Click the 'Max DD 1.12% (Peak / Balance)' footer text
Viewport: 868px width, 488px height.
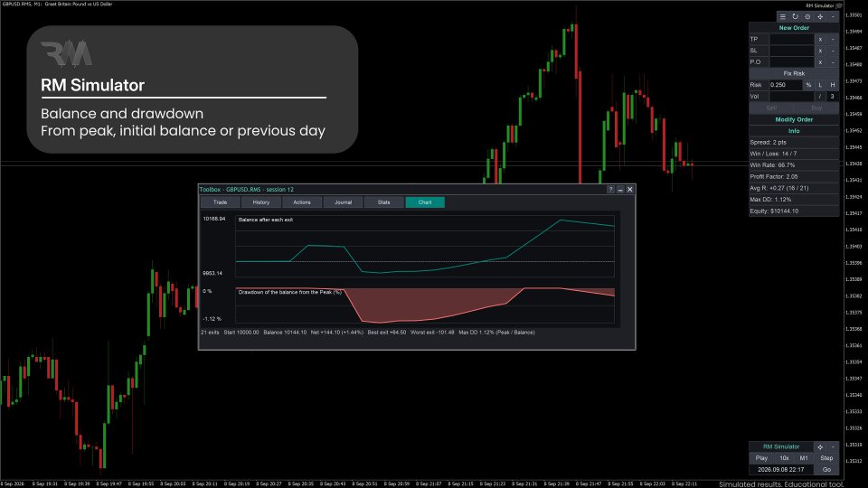pyautogui.click(x=496, y=333)
